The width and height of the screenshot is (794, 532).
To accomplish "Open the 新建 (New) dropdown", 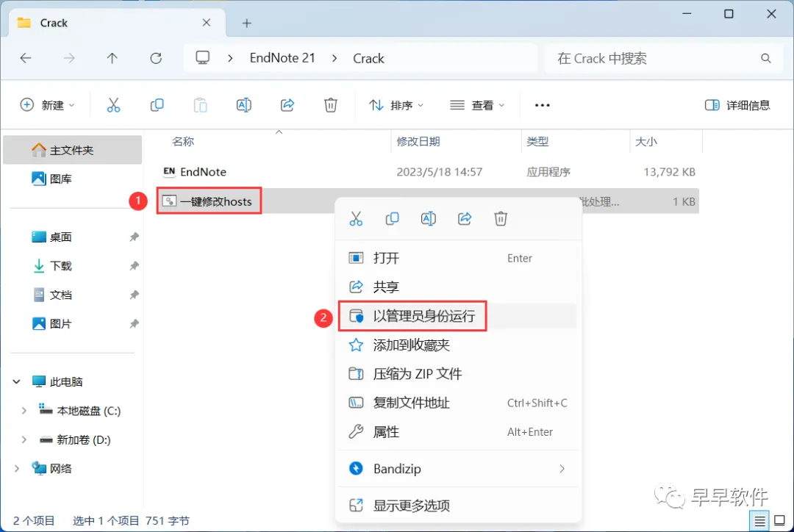I will pos(47,105).
